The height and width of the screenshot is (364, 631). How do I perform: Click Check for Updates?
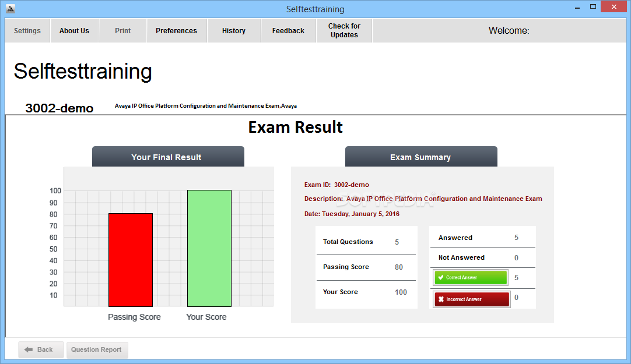(344, 30)
